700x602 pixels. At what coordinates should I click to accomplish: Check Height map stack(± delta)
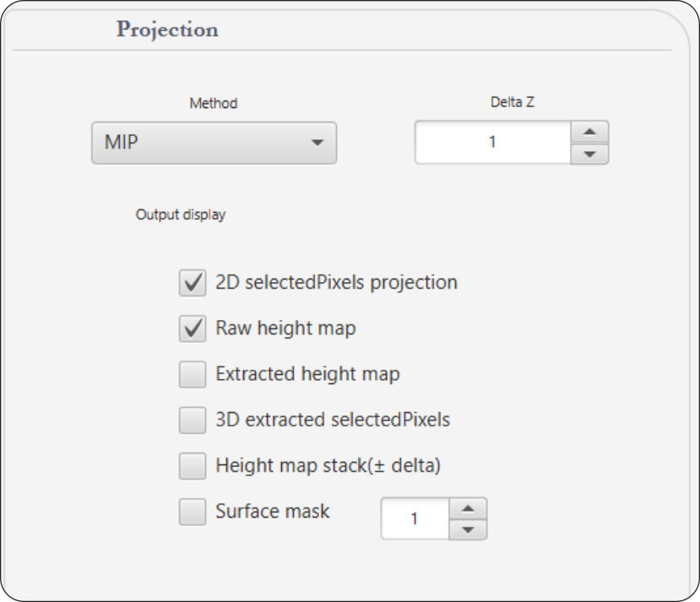(x=193, y=466)
